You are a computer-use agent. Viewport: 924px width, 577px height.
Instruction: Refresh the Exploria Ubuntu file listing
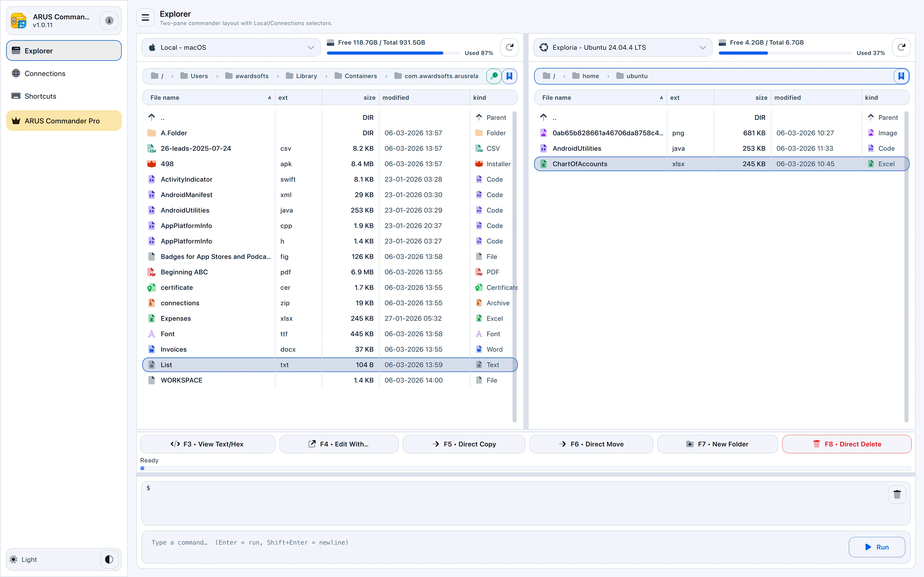(902, 47)
